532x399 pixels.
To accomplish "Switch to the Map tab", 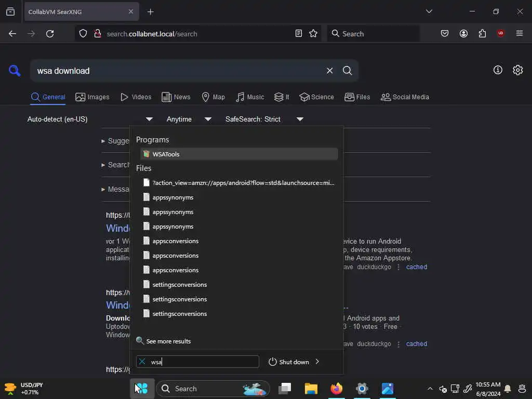I will [x=213, y=97].
